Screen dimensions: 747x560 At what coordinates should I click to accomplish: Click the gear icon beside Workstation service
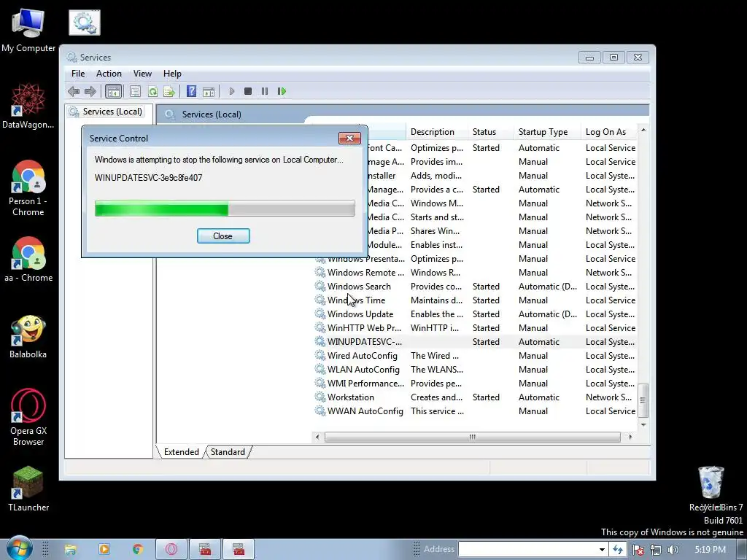coord(320,396)
